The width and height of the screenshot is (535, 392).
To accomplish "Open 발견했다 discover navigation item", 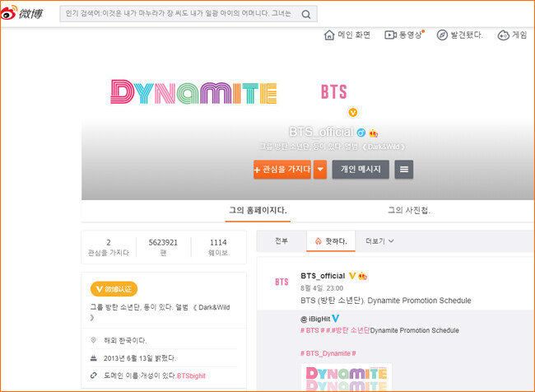I will (459, 35).
